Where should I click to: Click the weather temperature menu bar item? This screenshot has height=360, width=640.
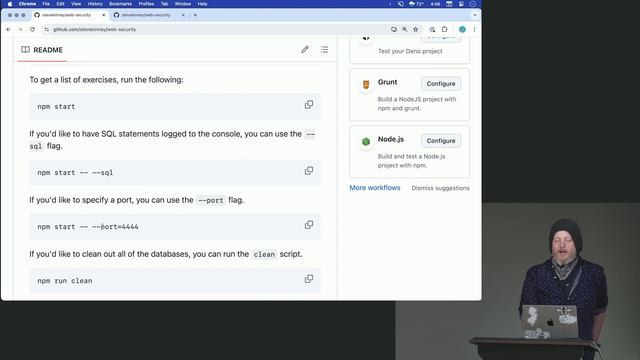tap(416, 4)
